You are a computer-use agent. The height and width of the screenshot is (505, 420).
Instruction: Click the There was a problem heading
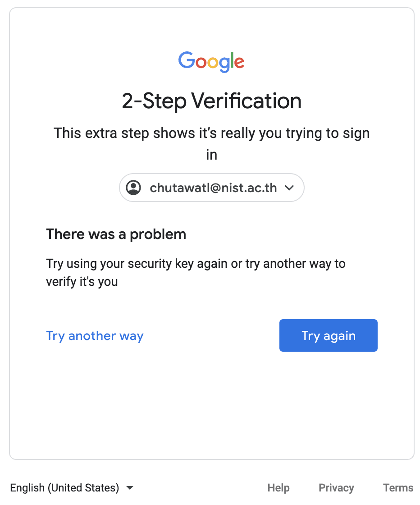coord(116,234)
